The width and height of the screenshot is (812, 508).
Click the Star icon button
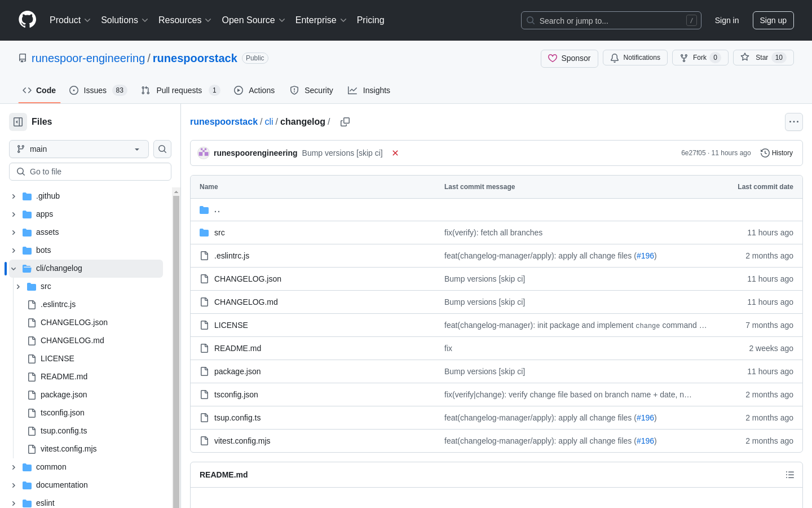click(763, 58)
